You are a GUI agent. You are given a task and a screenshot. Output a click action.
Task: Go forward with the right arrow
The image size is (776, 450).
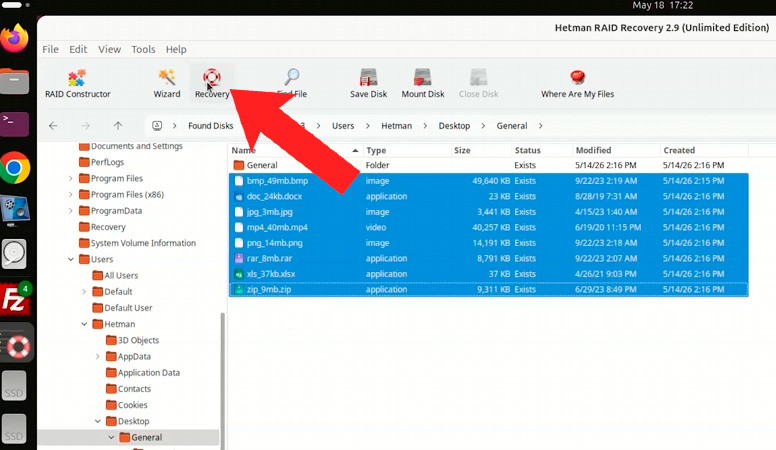(x=86, y=126)
